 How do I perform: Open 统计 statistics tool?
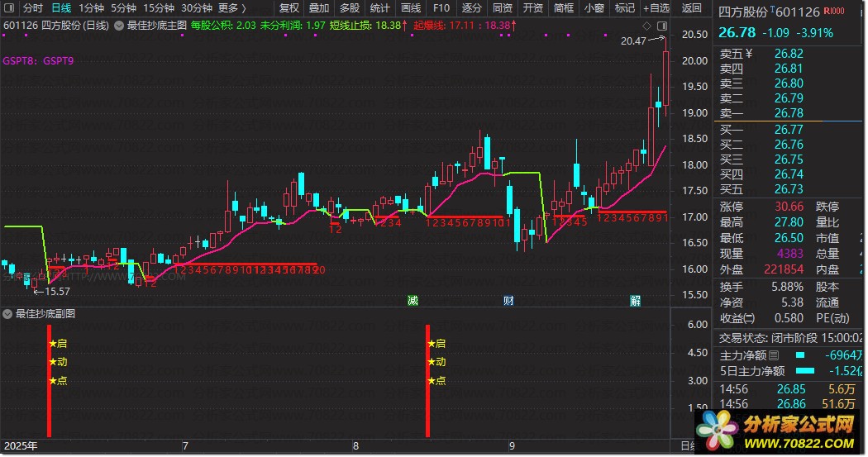click(379, 7)
